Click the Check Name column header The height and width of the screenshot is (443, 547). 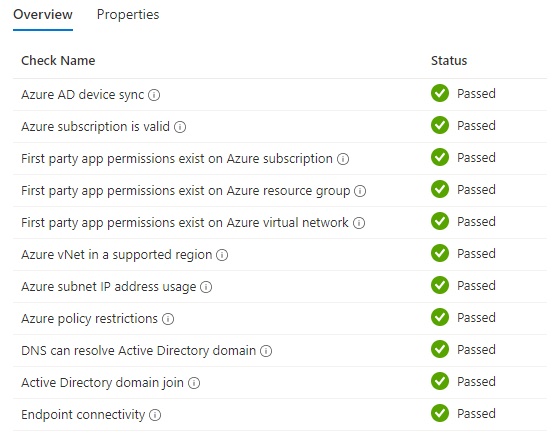tap(58, 61)
